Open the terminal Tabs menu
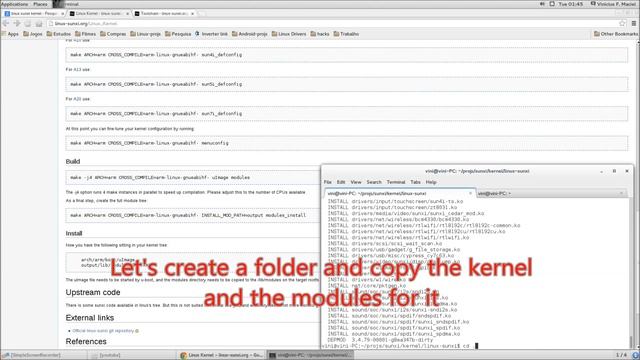 [416, 182]
